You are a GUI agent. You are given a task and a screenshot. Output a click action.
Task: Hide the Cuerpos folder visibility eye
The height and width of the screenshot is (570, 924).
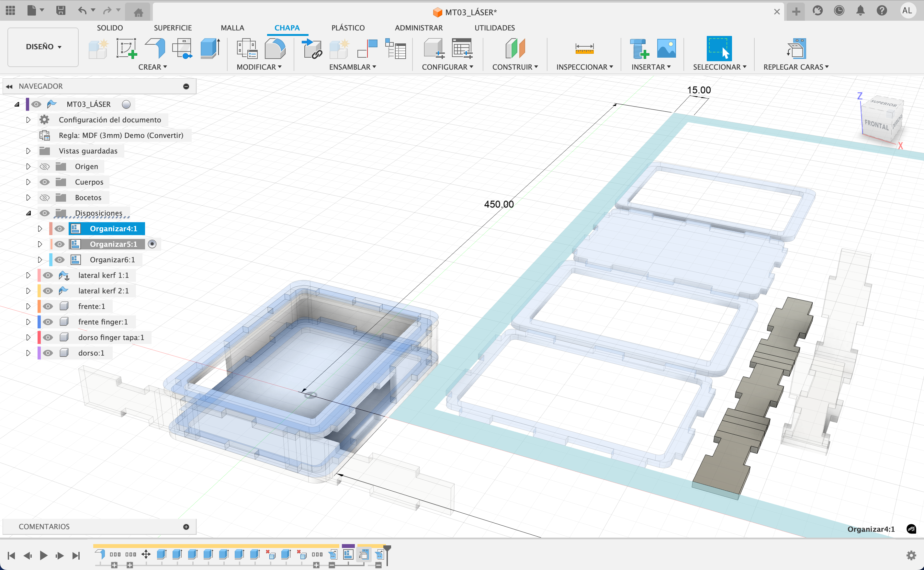pos(45,182)
